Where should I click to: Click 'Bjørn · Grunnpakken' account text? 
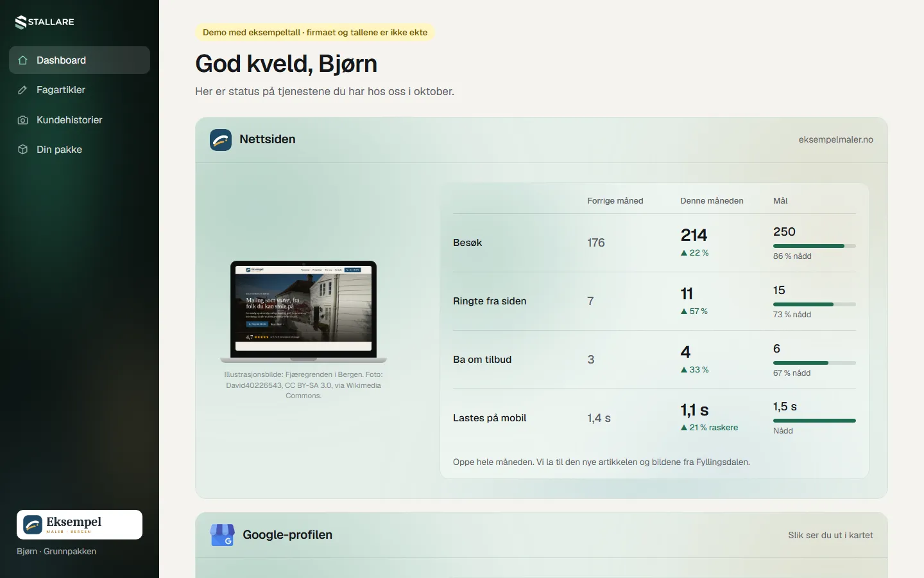pos(56,551)
